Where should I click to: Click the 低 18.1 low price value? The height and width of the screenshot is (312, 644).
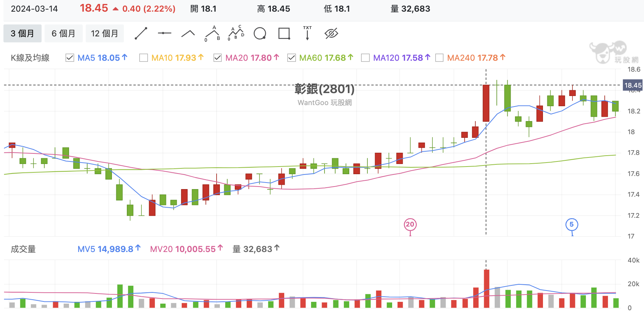(x=337, y=9)
